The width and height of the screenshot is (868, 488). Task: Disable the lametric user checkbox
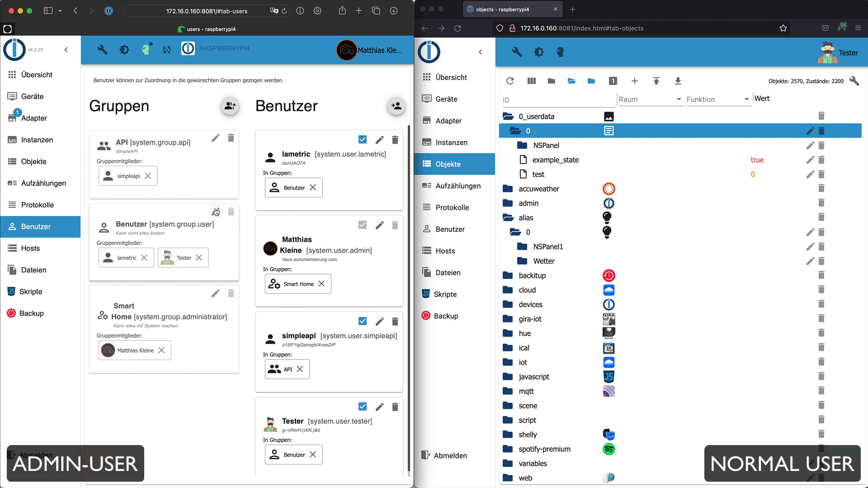point(363,140)
